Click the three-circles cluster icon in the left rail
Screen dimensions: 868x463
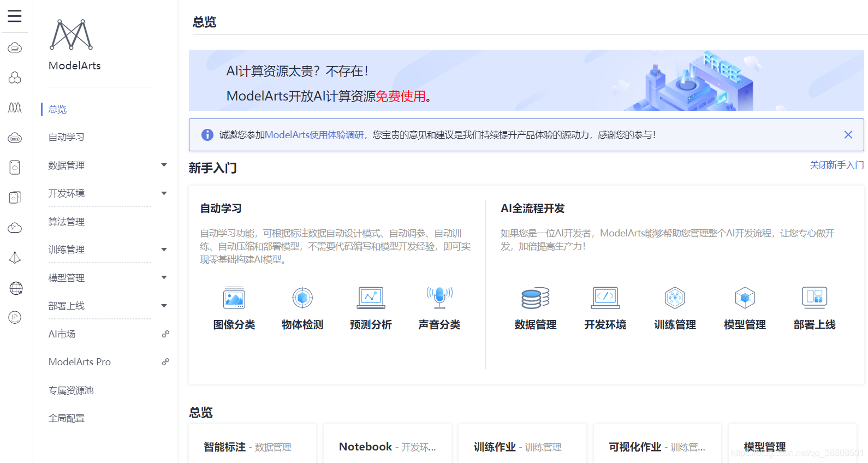pyautogui.click(x=15, y=78)
